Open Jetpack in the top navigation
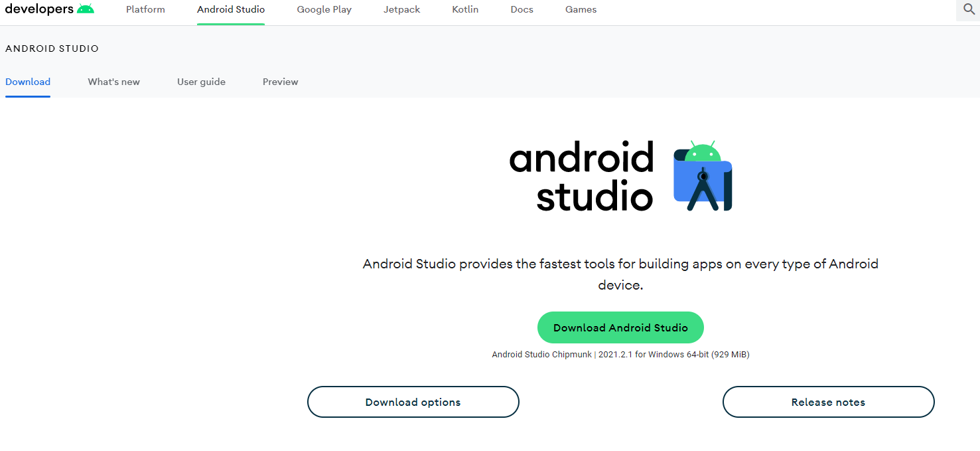The width and height of the screenshot is (980, 451). [402, 9]
